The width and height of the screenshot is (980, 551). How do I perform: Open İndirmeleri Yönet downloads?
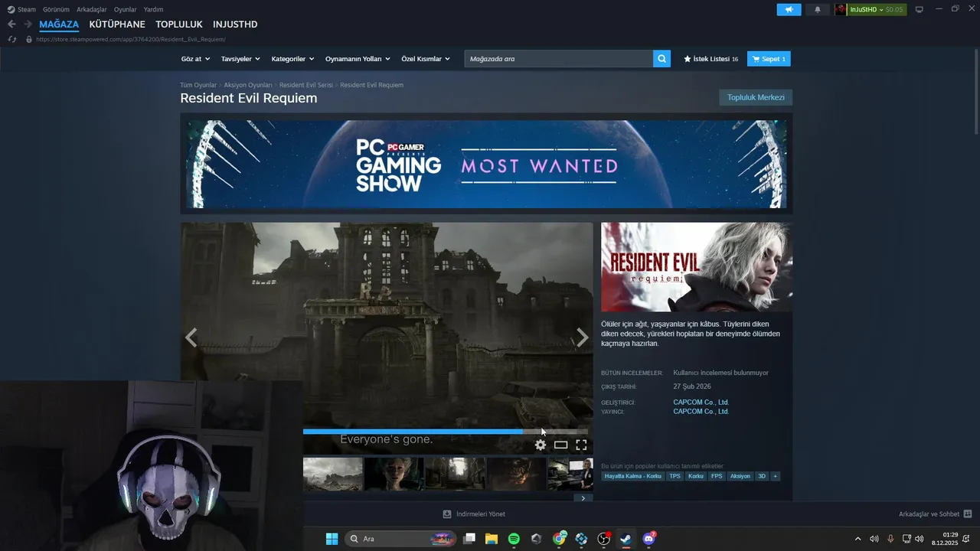point(474,514)
